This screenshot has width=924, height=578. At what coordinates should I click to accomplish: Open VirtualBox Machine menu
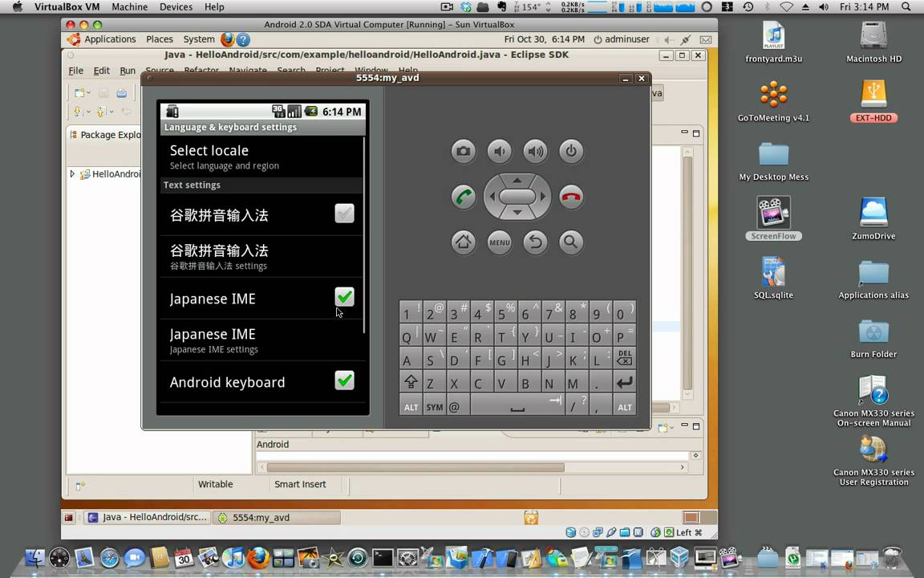(x=130, y=7)
